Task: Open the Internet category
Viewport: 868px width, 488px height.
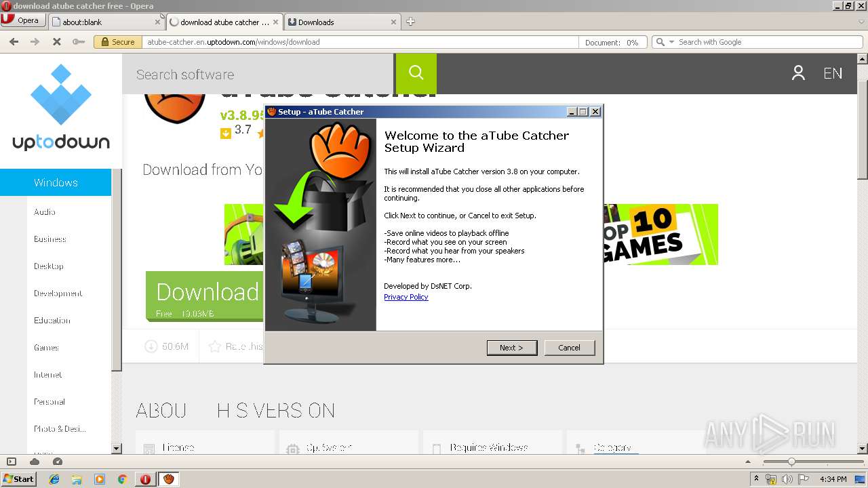Action: [48, 374]
